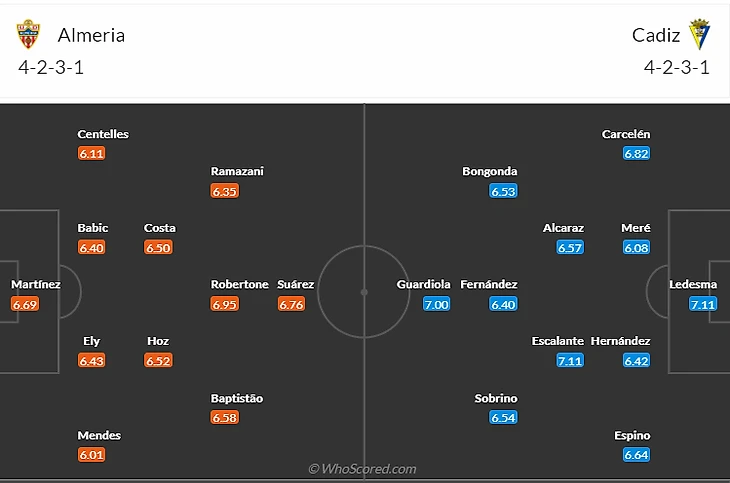The image size is (730, 483).
Task: Open Mendes' 6.01 rating badge
Action: click(x=91, y=455)
